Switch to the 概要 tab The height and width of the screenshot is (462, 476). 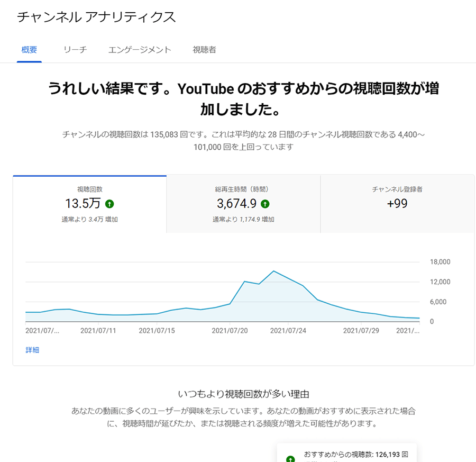[29, 50]
